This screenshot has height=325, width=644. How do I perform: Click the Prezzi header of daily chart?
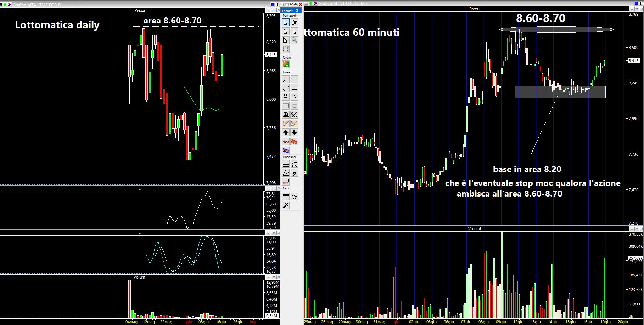[140, 10]
